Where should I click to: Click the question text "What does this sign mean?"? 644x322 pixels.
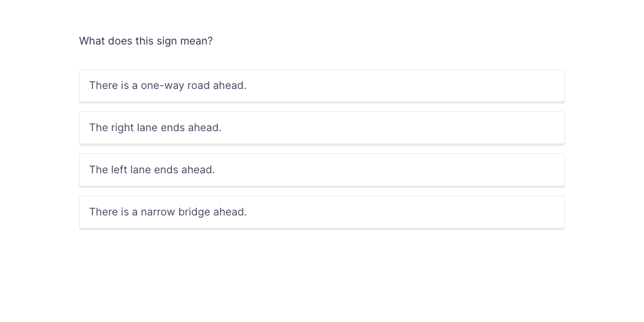coord(146,41)
